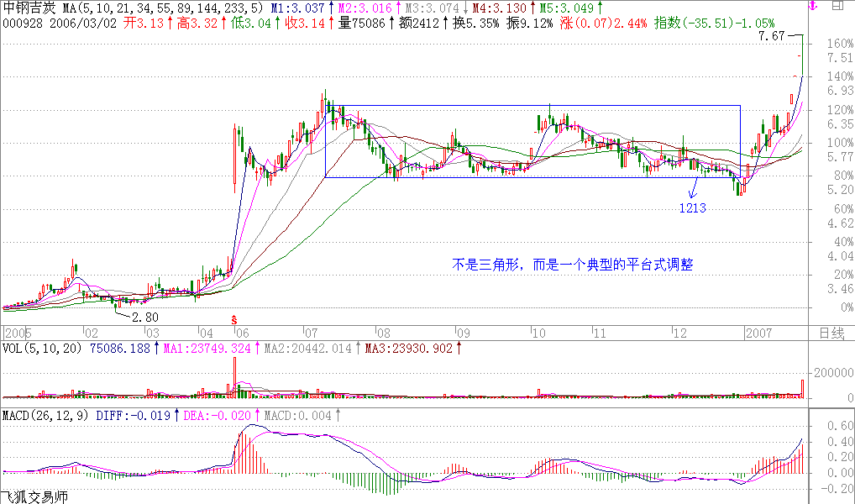Click the volume value 量75086
The height and width of the screenshot is (504, 855).
coord(361,24)
